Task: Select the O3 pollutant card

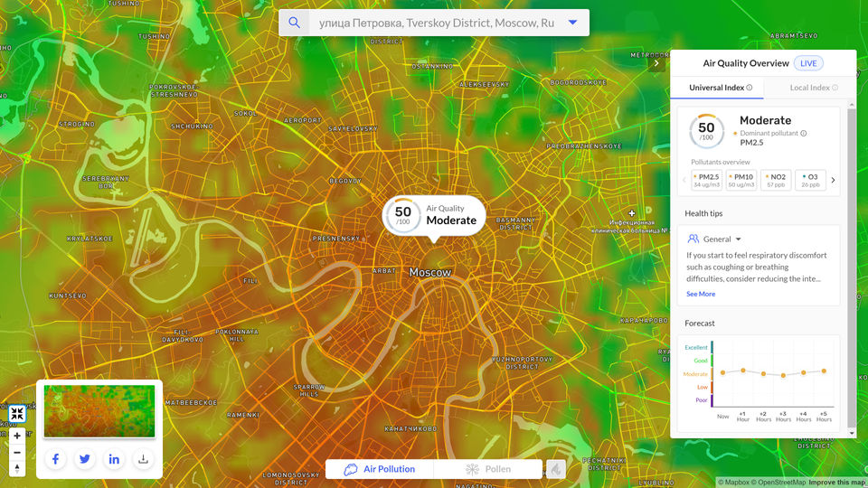Action: click(810, 181)
